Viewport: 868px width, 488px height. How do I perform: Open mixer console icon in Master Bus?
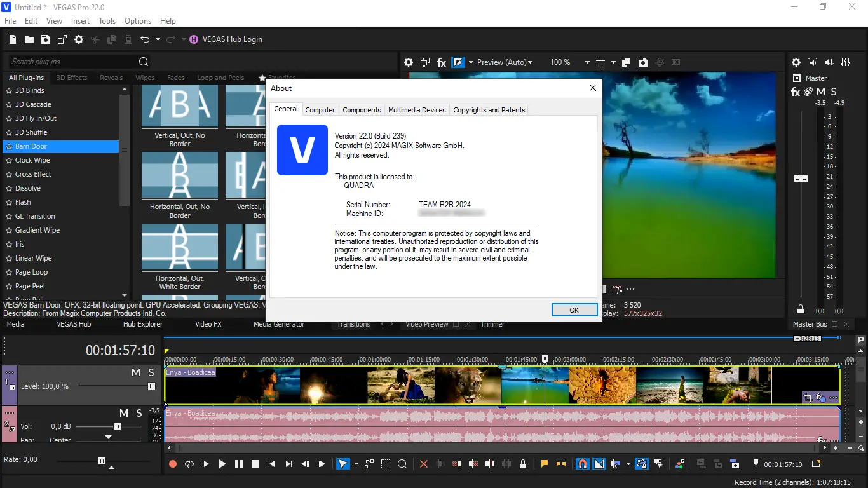tap(846, 62)
